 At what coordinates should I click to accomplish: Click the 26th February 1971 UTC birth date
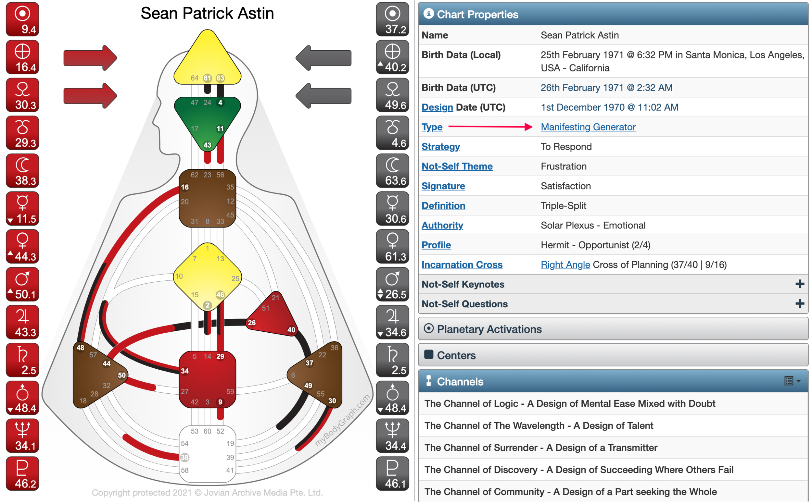606,88
